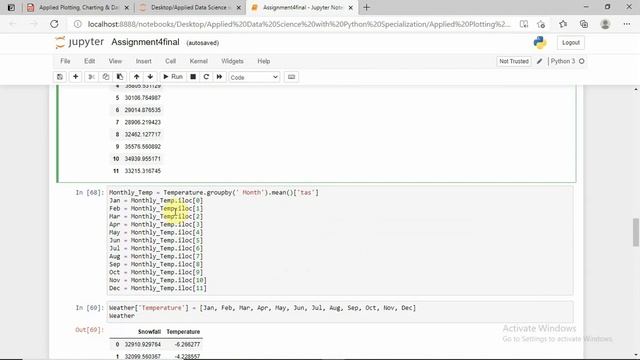Open immersive reader icon in address bar
Viewport: 640px width, 360px height.
(x=524, y=24)
